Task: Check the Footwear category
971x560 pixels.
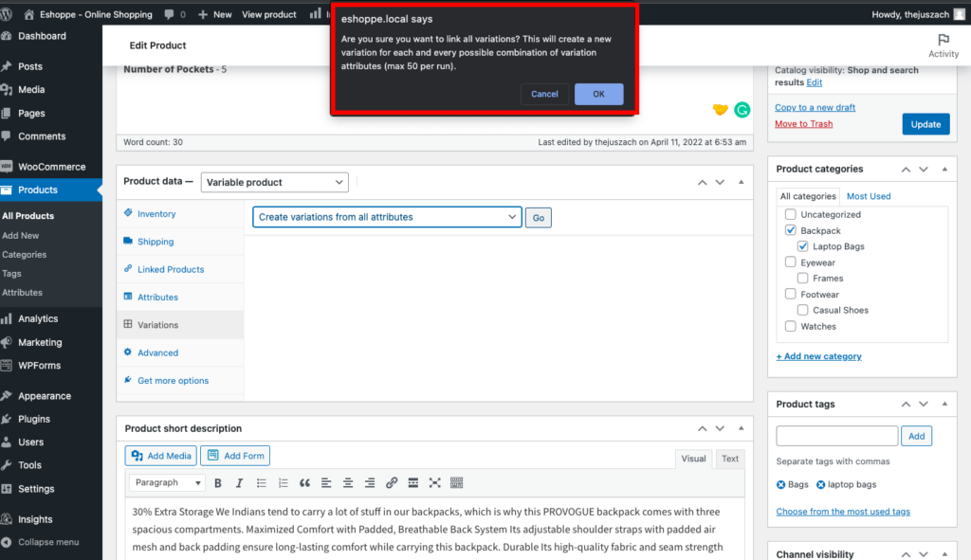Action: click(790, 294)
